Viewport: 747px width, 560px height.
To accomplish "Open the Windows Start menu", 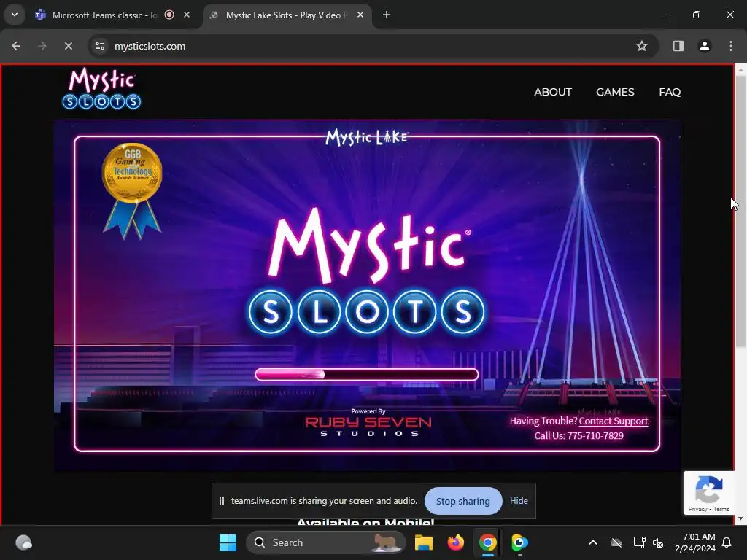I will coord(228,542).
